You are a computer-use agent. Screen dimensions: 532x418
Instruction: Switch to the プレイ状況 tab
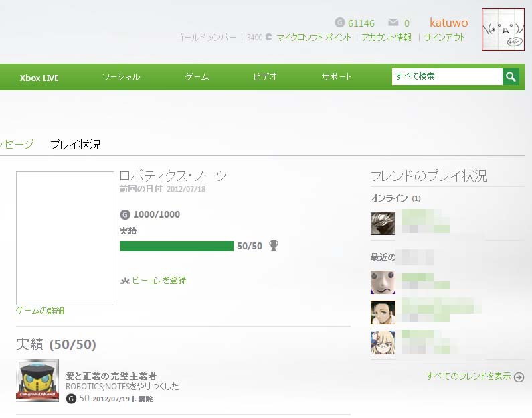pyautogui.click(x=76, y=144)
